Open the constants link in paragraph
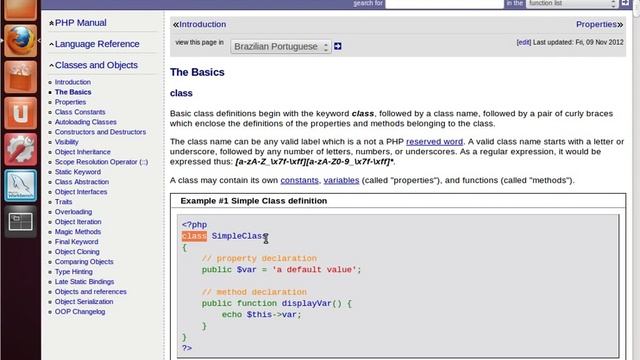This screenshot has height=360, width=640. coord(299,180)
